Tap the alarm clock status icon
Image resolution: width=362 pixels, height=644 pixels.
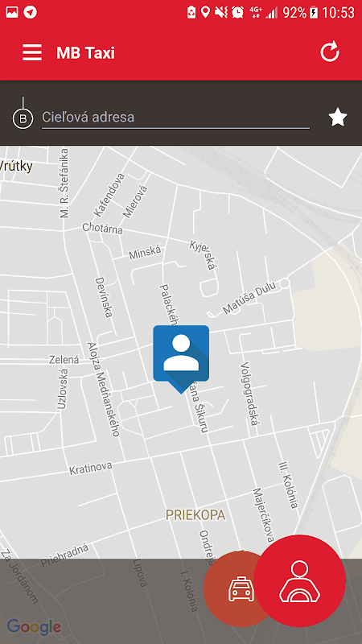tap(237, 12)
